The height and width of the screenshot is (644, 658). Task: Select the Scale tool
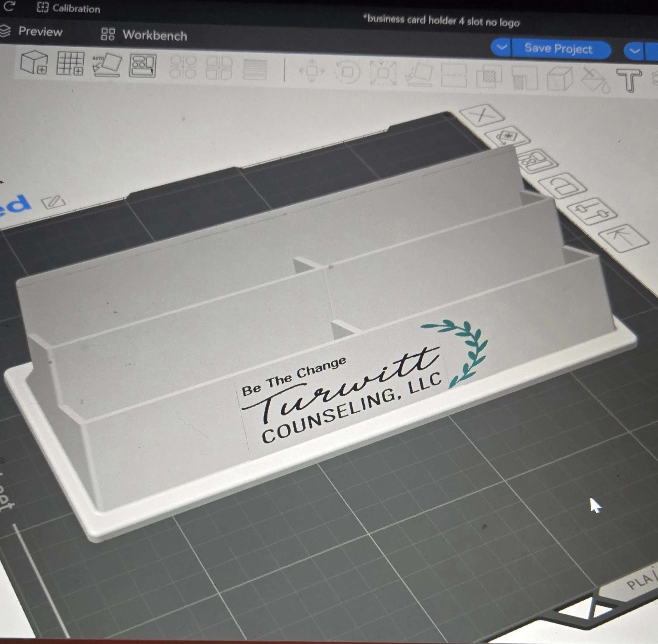click(x=383, y=73)
